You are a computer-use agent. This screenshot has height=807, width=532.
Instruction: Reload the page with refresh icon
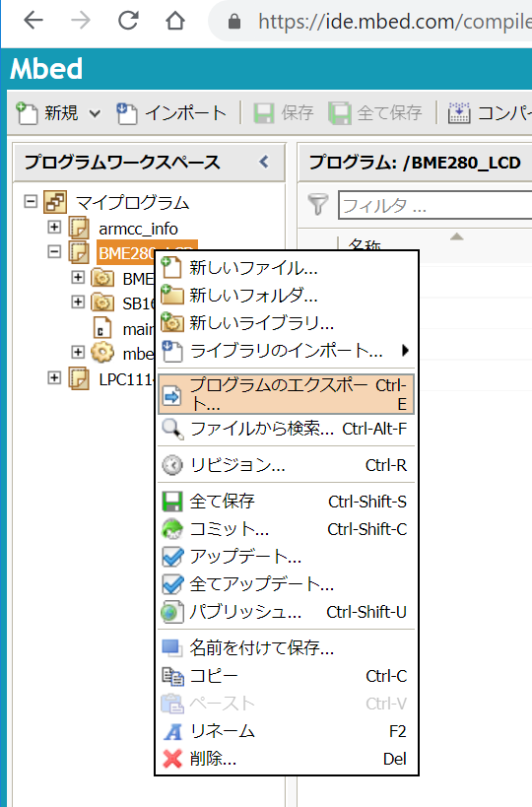coord(128,21)
